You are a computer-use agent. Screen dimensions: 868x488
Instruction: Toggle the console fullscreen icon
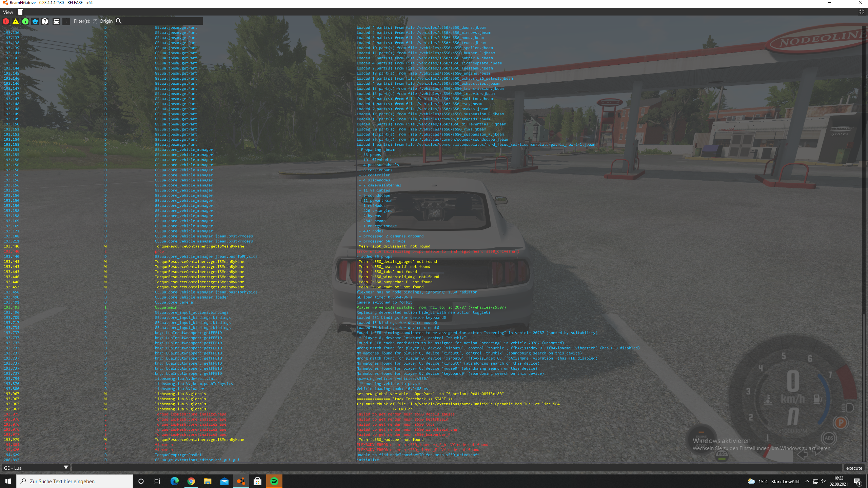click(862, 12)
